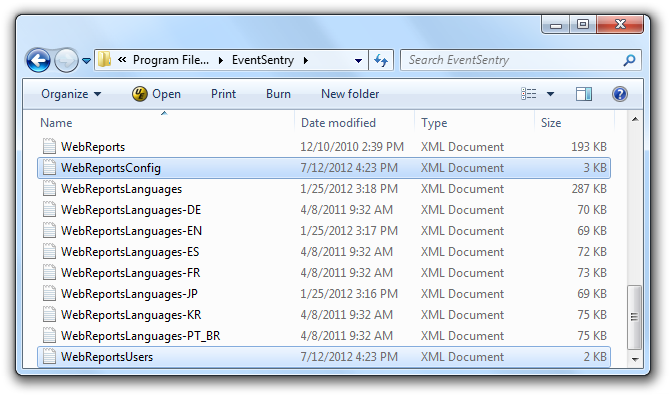The width and height of the screenshot is (671, 395).
Task: Expand arrow after EventSentry breadcrumb
Action: tap(306, 60)
